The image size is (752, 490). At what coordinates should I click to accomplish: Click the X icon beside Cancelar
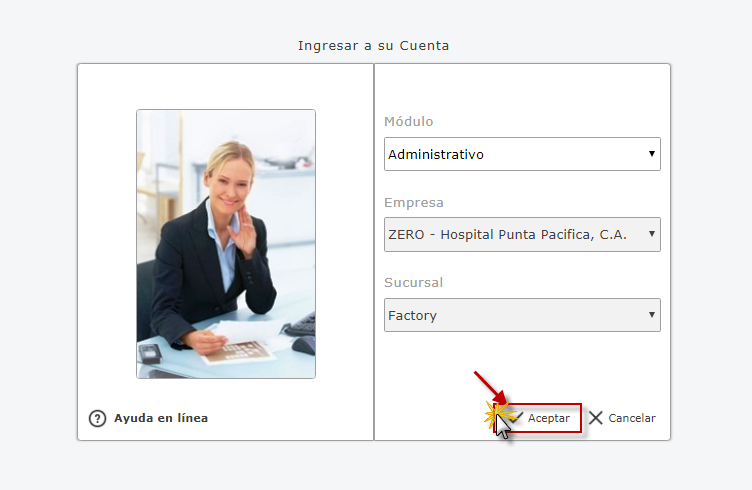click(596, 418)
